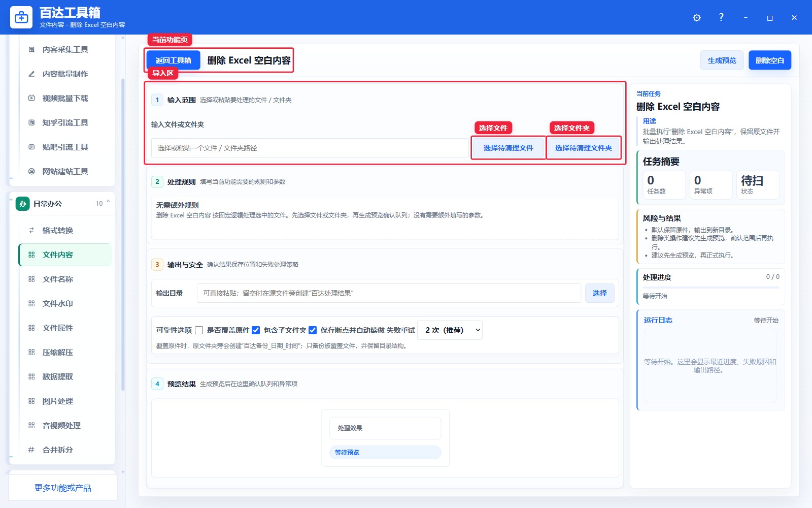812x508 pixels.
Task: Uncheck the 包含子文件夹 checkbox
Action: (x=256, y=330)
